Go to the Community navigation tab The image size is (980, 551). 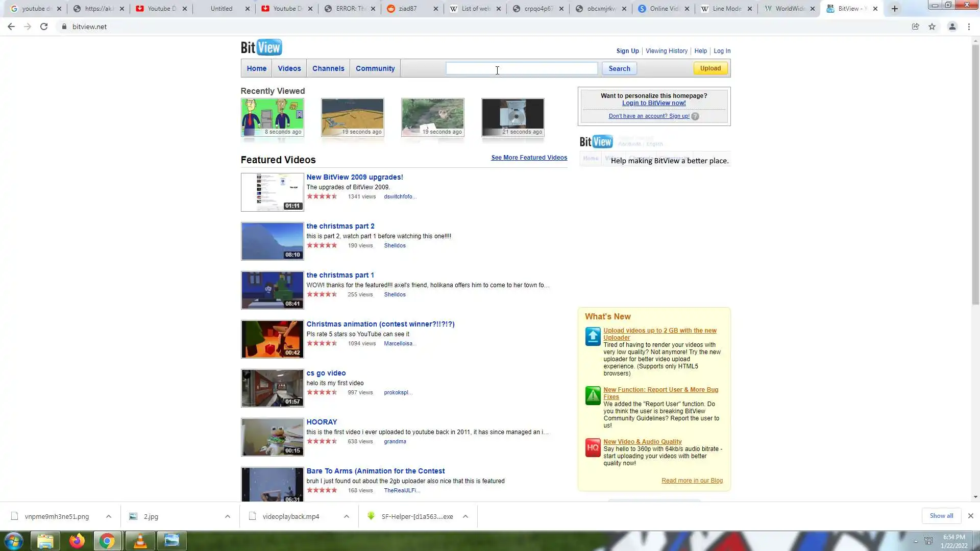point(375,68)
